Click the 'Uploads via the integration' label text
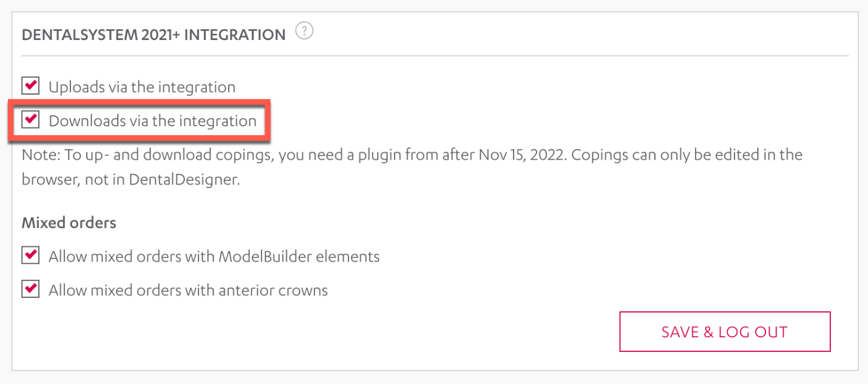Image resolution: width=868 pixels, height=384 pixels. [142, 87]
